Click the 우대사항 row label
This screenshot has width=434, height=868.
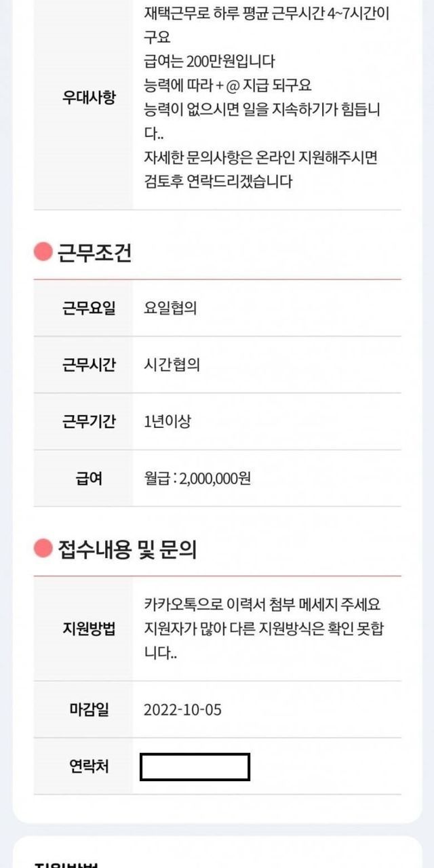click(89, 97)
